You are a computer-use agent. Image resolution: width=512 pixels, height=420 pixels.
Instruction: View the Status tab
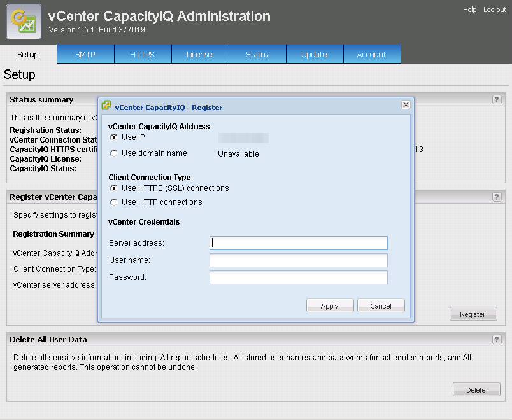[257, 54]
